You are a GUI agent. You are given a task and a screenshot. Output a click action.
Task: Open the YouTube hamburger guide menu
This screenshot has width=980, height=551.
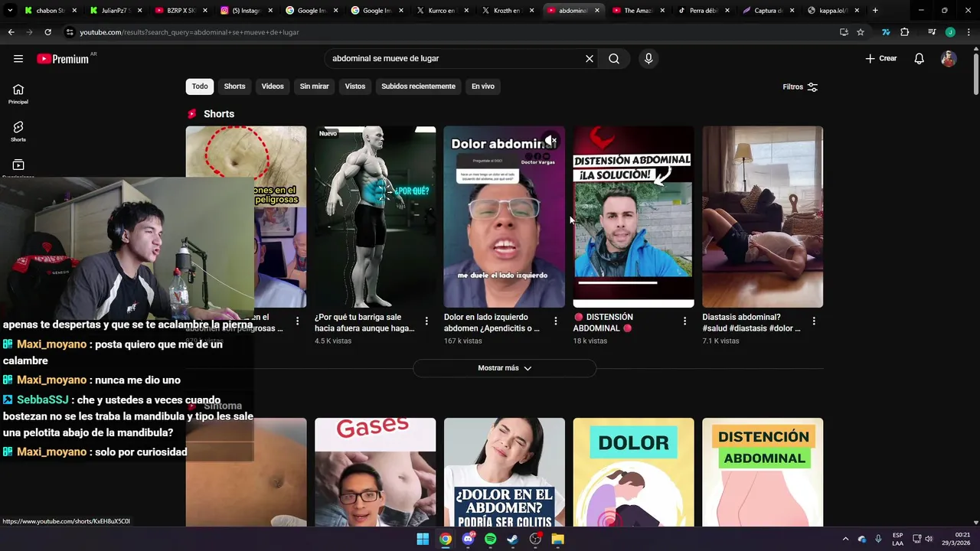coord(18,58)
